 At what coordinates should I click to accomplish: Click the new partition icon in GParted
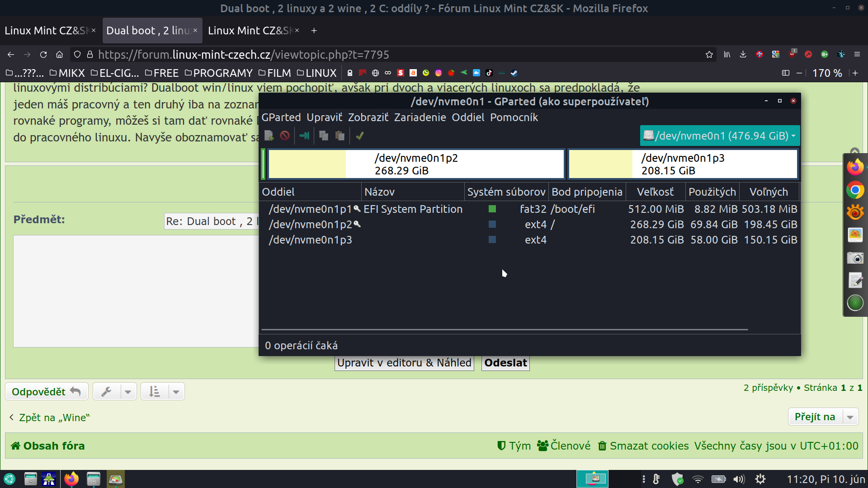269,136
